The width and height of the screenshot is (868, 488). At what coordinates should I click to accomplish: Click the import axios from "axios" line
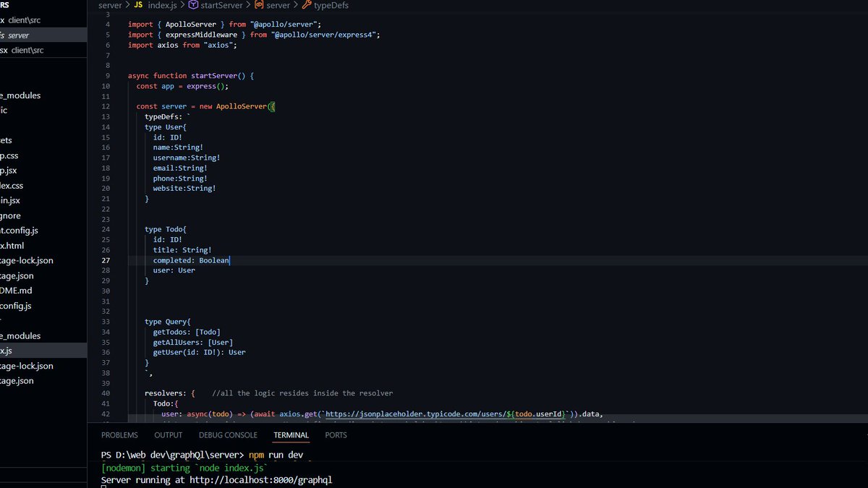pyautogui.click(x=182, y=45)
